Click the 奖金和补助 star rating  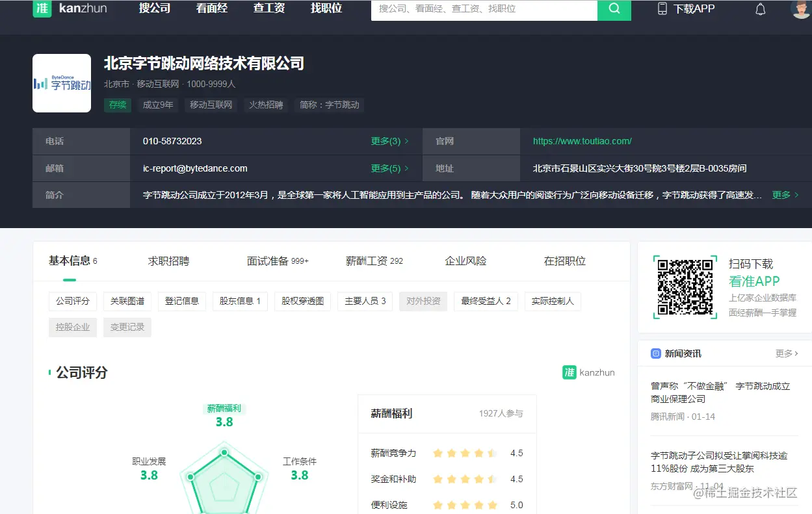coord(465,479)
